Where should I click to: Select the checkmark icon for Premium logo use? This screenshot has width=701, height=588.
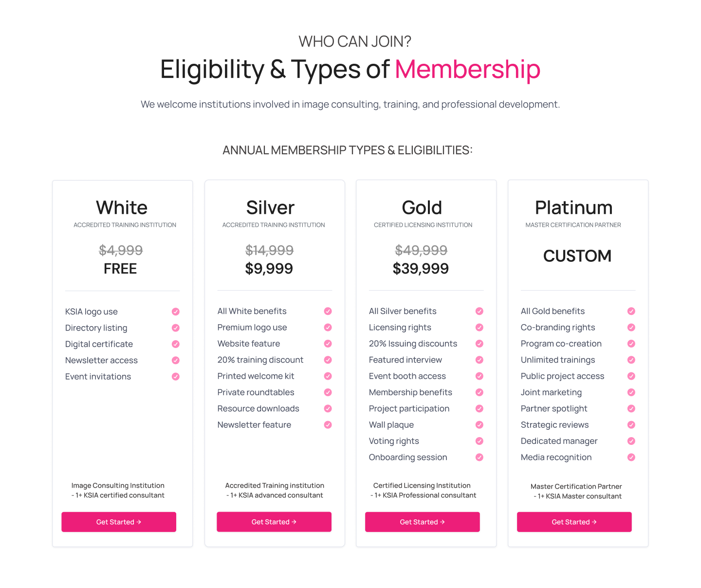pos(328,328)
